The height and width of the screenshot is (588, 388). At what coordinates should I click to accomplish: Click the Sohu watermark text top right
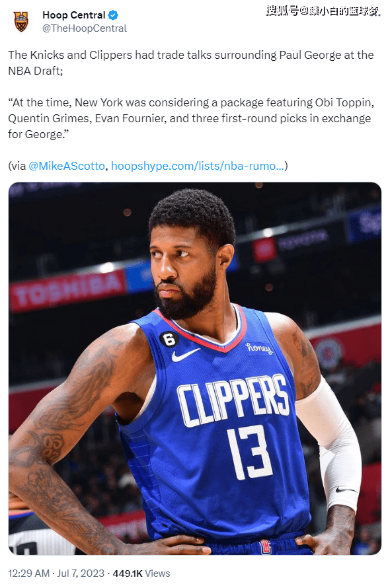[x=323, y=11]
